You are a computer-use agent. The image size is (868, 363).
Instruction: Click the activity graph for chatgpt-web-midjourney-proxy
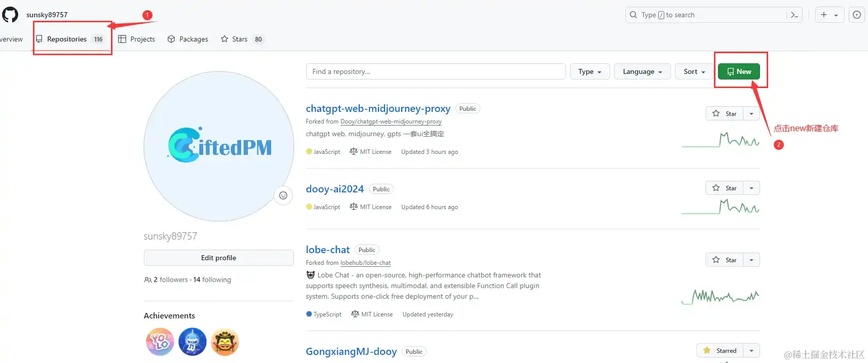(x=721, y=140)
